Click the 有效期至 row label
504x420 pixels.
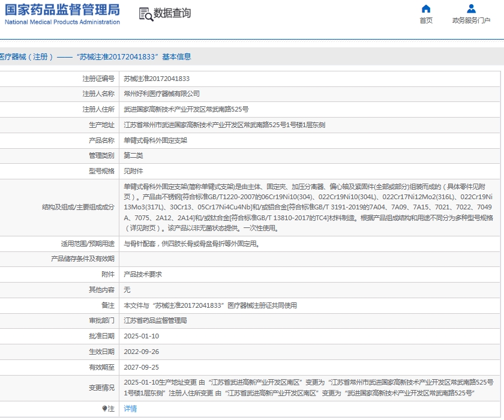[x=101, y=367]
